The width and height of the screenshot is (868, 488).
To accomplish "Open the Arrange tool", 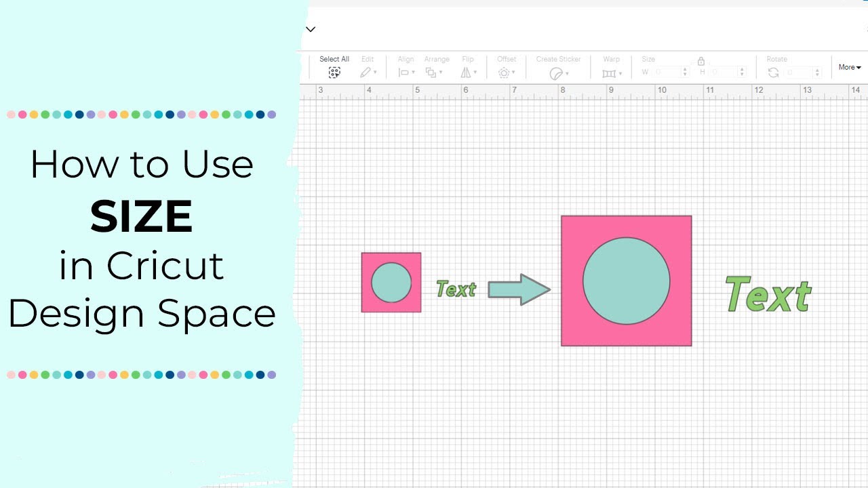I will point(434,73).
